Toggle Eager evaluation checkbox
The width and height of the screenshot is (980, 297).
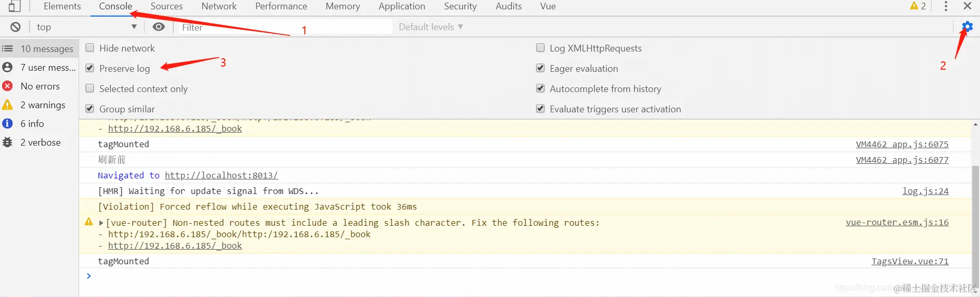tap(540, 68)
